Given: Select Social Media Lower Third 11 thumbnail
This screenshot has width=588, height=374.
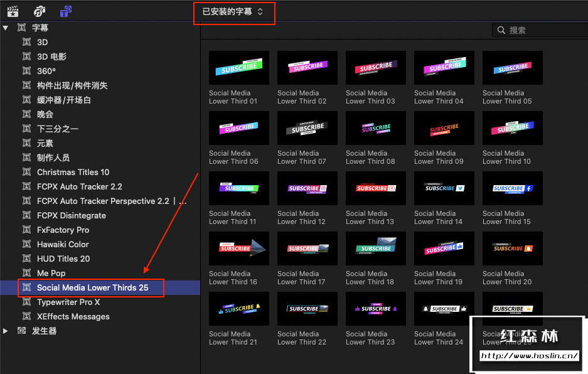Looking at the screenshot, I should (239, 188).
